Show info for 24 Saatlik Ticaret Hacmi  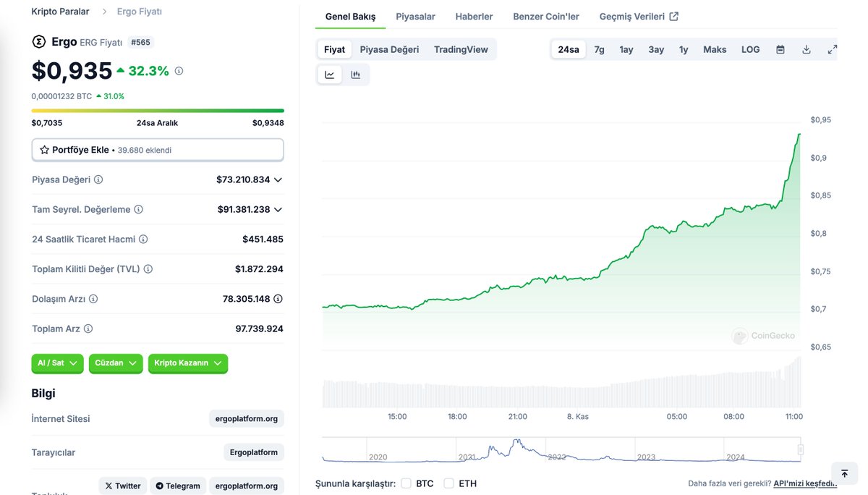pos(143,239)
